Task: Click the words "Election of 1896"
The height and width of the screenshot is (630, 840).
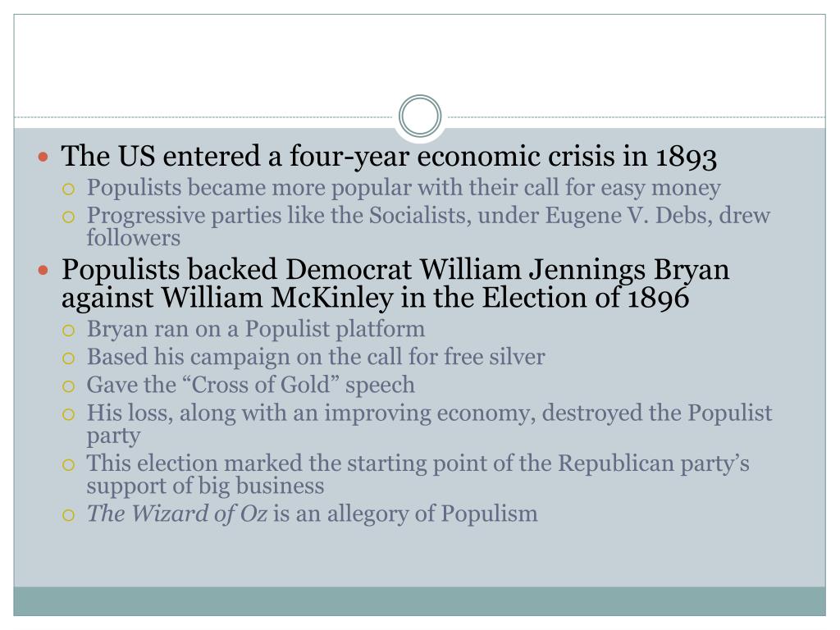Action: pyautogui.click(x=585, y=298)
